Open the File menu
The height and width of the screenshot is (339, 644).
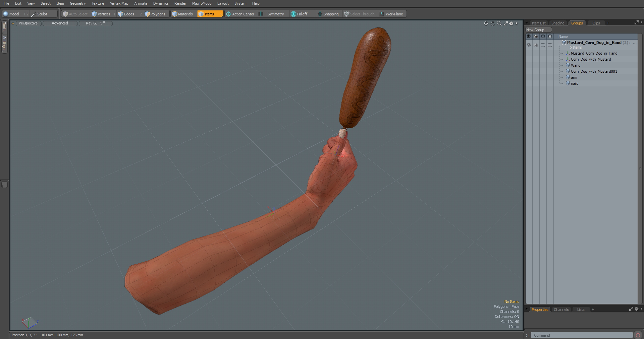6,3
